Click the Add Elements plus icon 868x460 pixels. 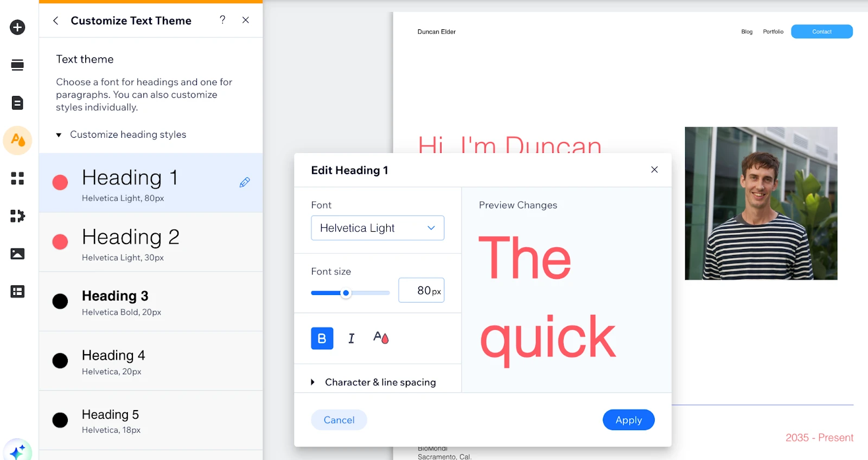tap(17, 27)
